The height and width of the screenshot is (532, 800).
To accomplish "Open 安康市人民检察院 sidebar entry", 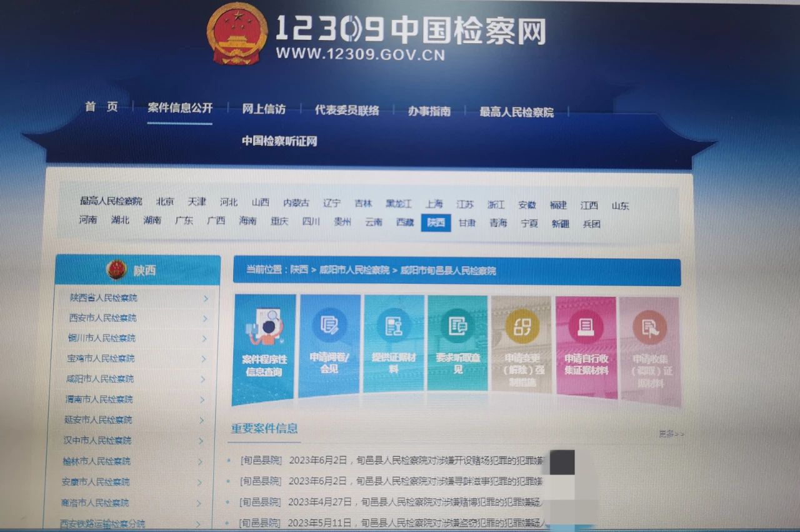I will (96, 482).
